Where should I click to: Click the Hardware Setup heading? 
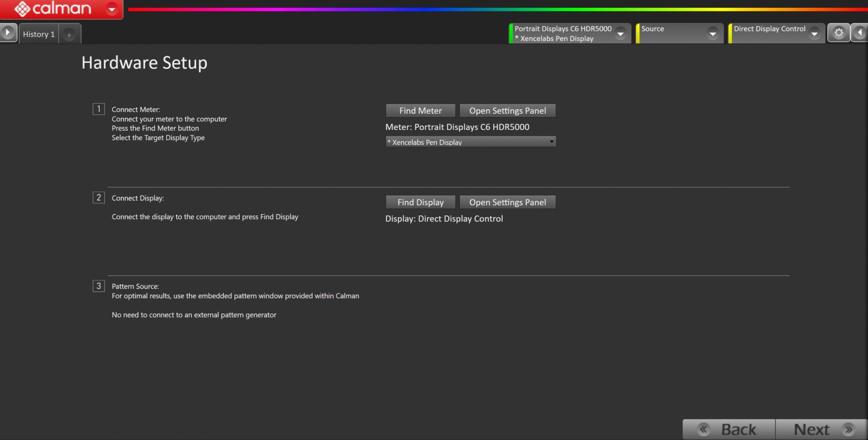(144, 63)
